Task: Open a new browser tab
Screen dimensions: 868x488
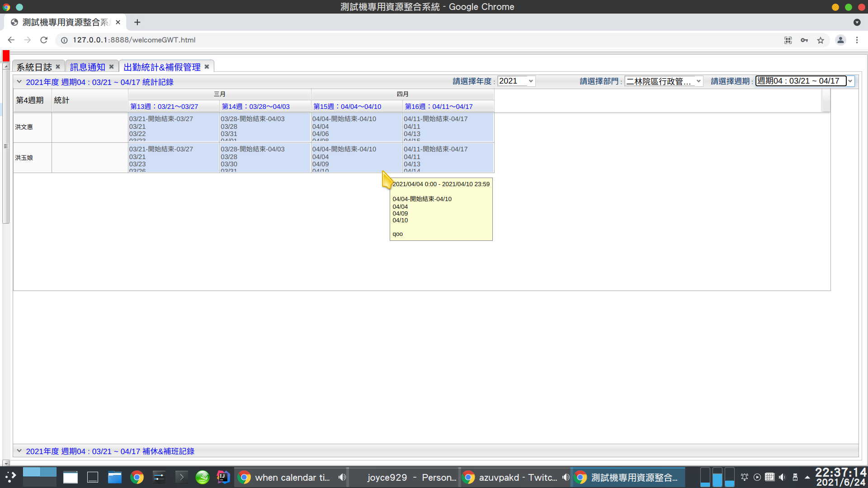Action: coord(137,22)
